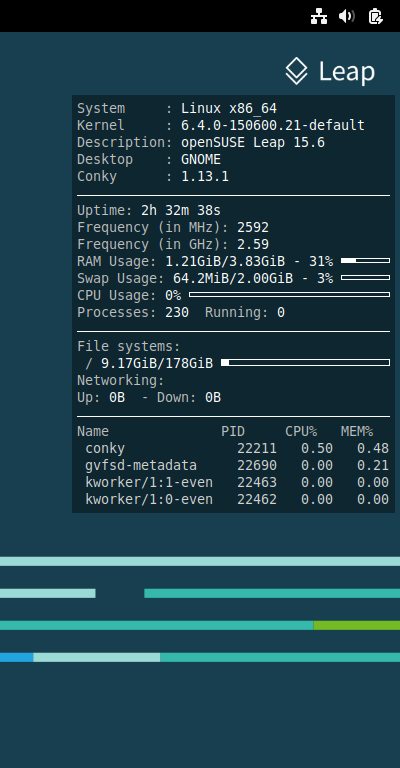Image resolution: width=400 pixels, height=768 pixels.
Task: Click the green wallpaper stripe segment
Action: pos(356,625)
